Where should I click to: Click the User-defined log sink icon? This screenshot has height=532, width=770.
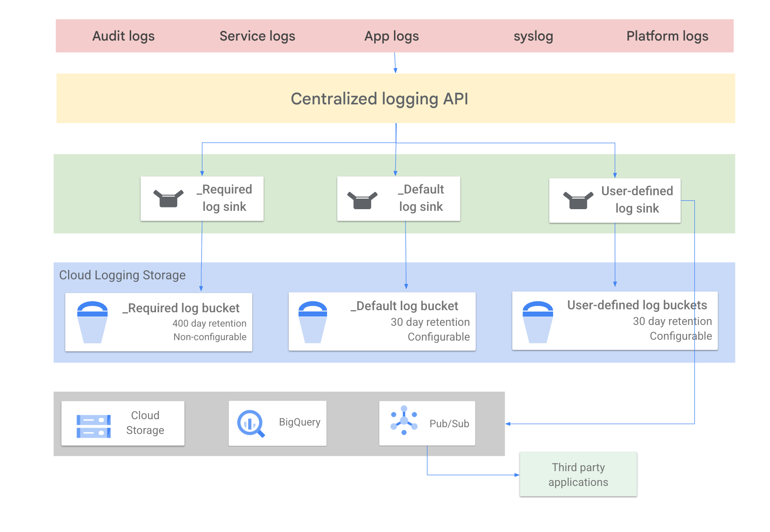(578, 200)
